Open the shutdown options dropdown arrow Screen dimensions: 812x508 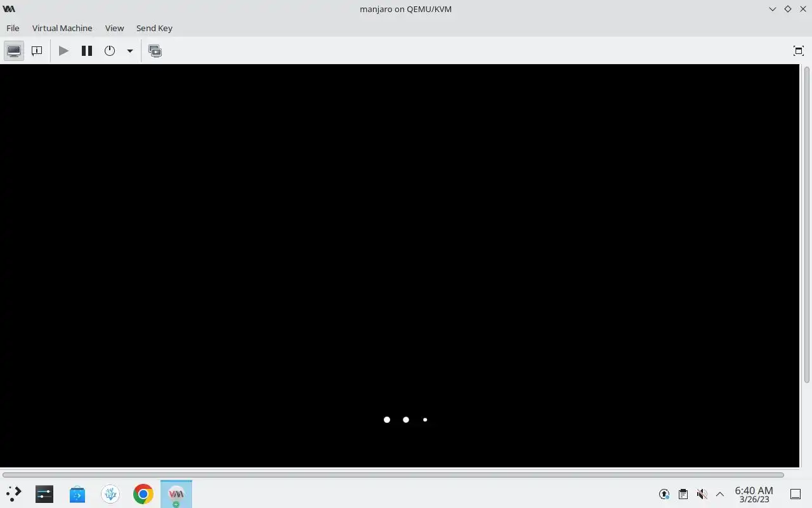coord(129,51)
